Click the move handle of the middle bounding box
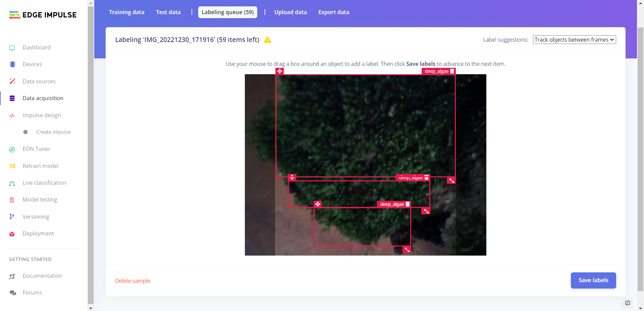This screenshot has height=311, width=644. pos(292,177)
